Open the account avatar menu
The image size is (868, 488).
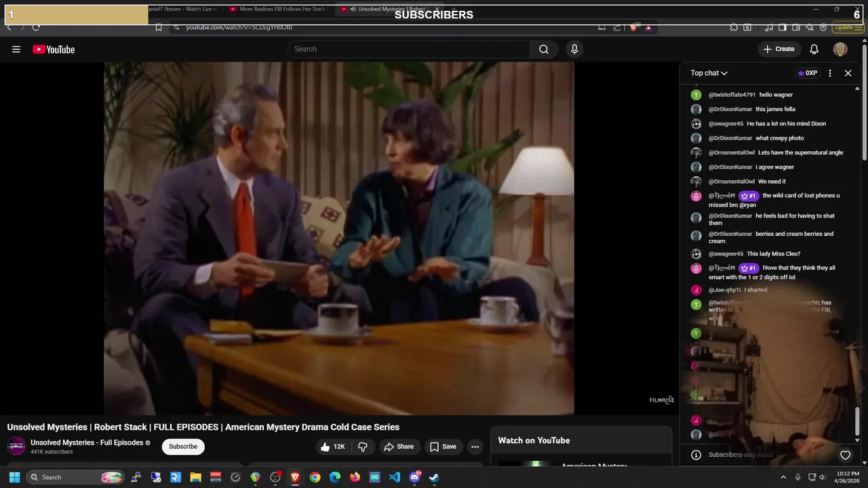(x=840, y=49)
